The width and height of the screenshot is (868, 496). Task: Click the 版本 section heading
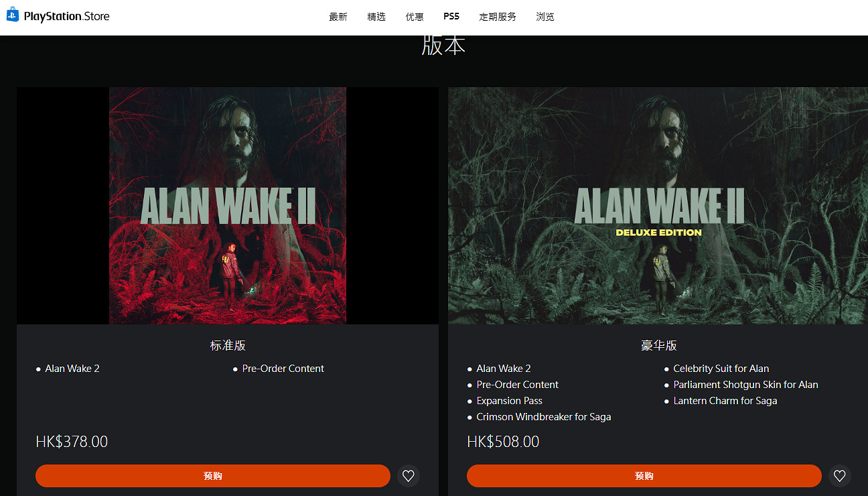(x=443, y=45)
